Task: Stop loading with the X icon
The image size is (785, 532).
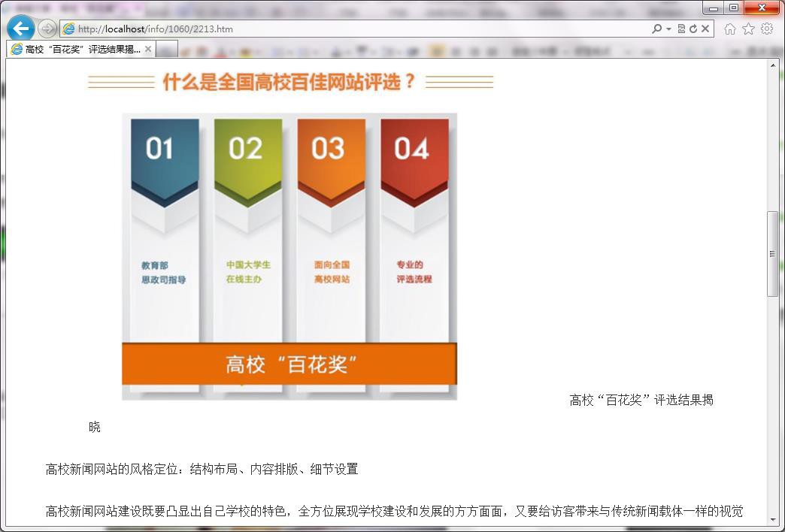Action: [705, 29]
